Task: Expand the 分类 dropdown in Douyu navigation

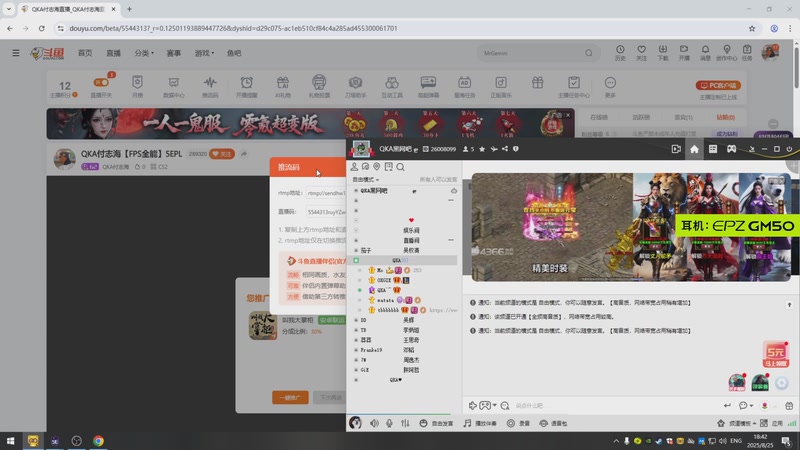Action: click(144, 53)
